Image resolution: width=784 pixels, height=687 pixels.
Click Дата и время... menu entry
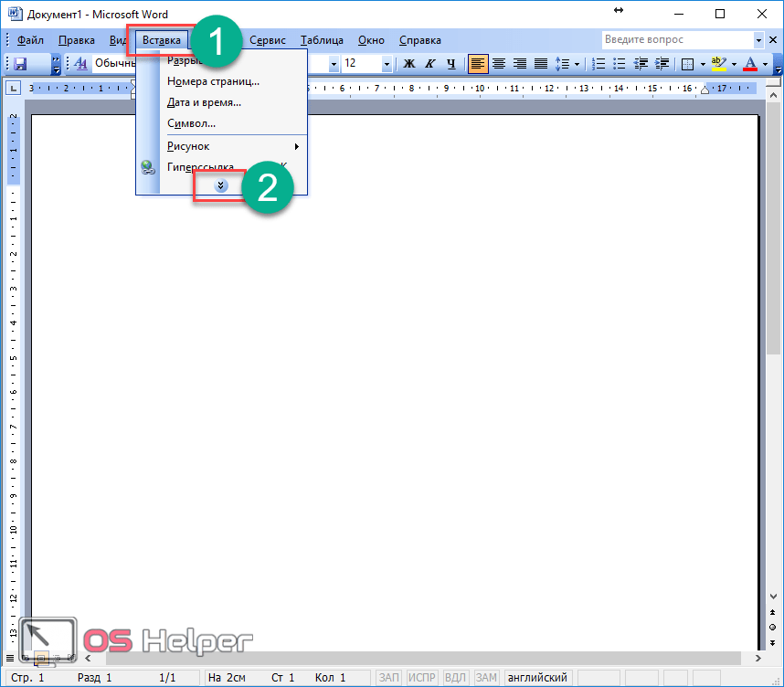(204, 102)
